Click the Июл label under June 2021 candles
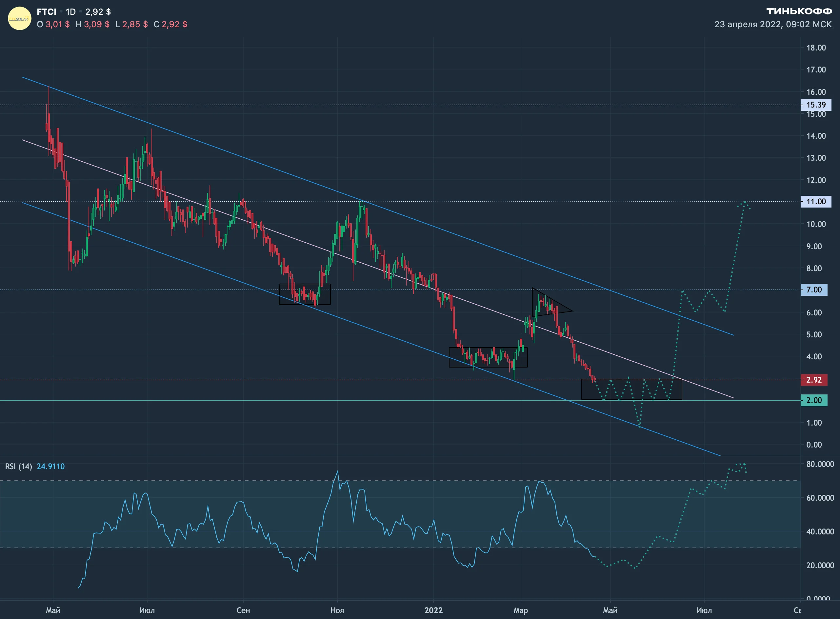Viewport: 840px width, 619px height. click(147, 610)
